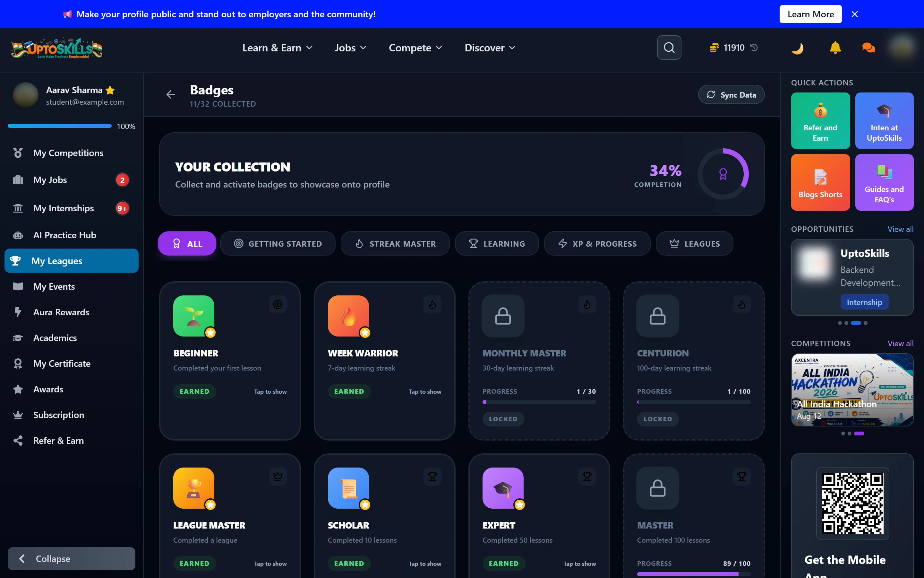Click Centurion locked badge icon

tap(657, 316)
